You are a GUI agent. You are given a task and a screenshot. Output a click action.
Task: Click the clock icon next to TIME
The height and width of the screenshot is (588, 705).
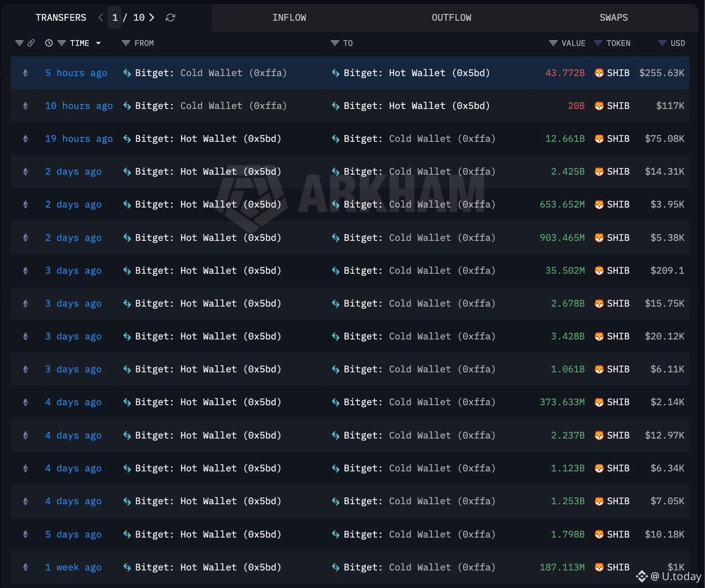coord(49,43)
